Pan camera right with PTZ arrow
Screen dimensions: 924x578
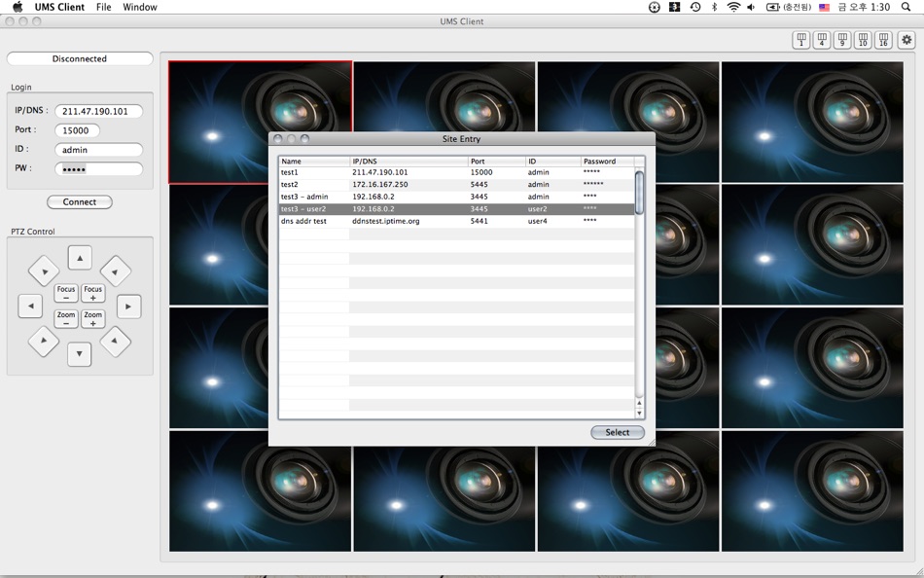coord(128,307)
